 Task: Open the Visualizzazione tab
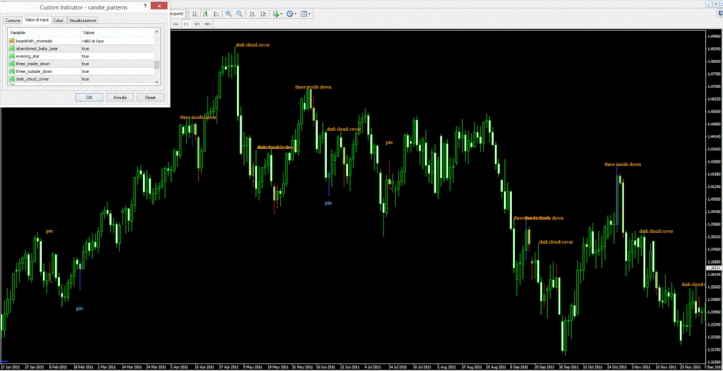tap(83, 20)
